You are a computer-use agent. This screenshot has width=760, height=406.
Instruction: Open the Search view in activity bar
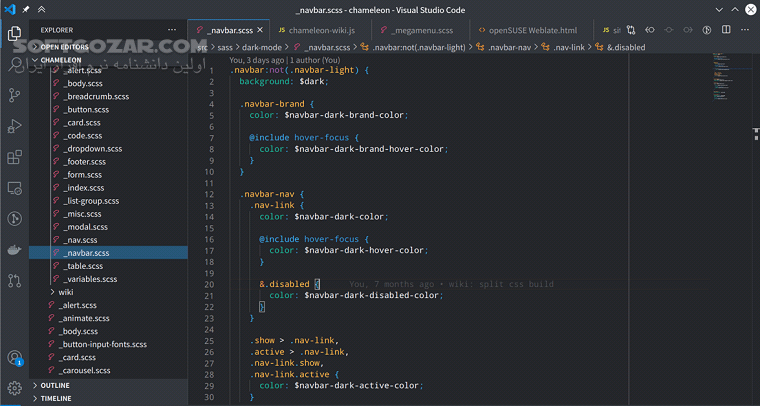(15, 64)
